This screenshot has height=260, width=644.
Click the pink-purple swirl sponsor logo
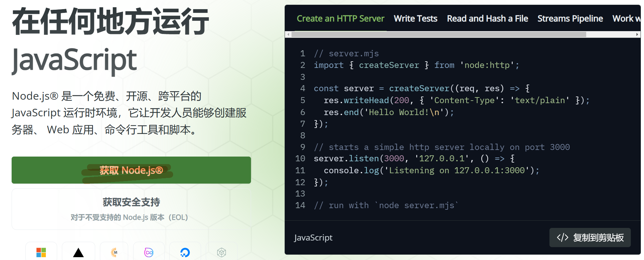pos(149,252)
